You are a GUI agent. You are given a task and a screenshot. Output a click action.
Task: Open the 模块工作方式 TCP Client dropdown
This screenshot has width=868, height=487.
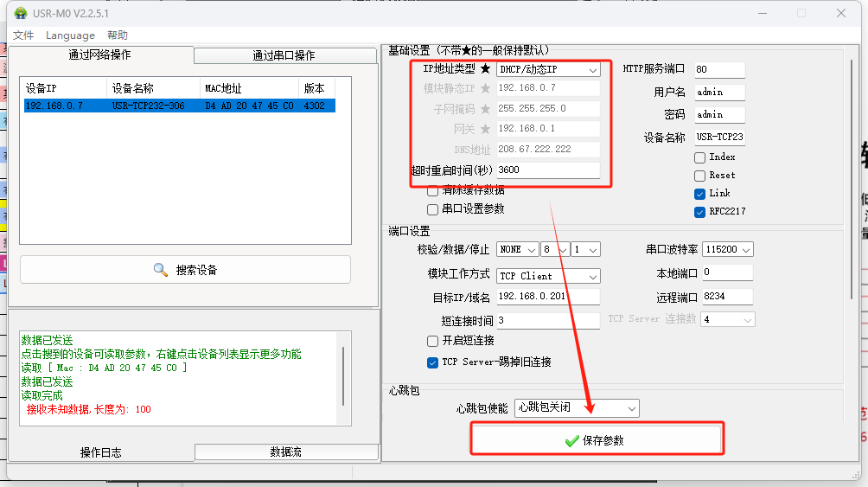548,276
